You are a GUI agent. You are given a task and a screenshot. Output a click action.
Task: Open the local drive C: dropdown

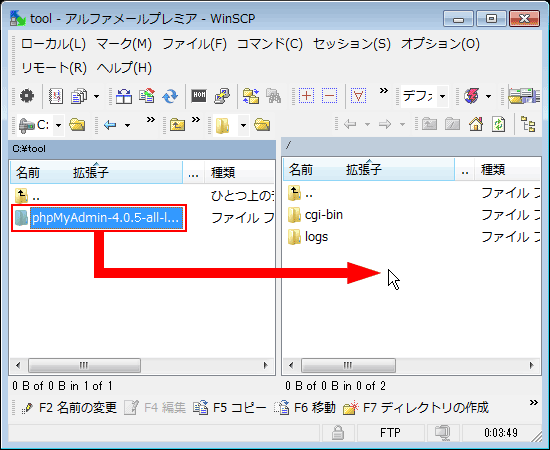click(x=59, y=125)
